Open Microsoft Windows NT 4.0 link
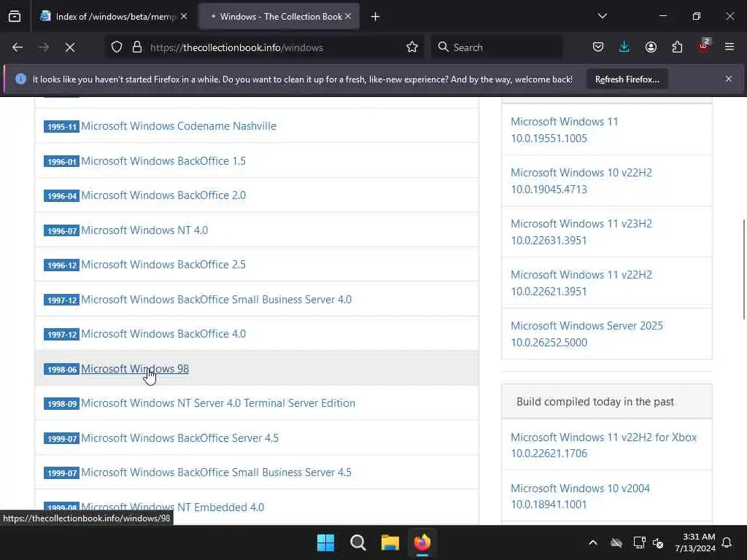The width and height of the screenshot is (747, 560). point(144,230)
